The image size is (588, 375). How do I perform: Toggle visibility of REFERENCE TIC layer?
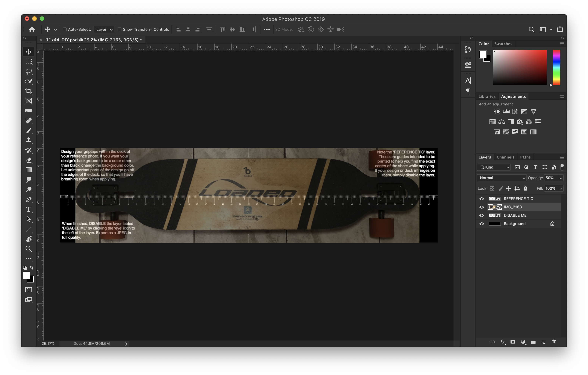(481, 198)
